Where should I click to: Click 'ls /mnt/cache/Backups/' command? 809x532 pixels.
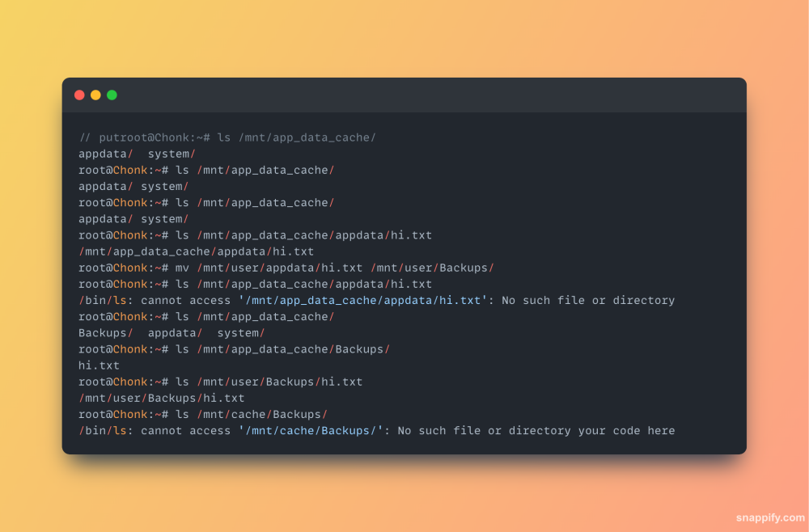coord(252,415)
